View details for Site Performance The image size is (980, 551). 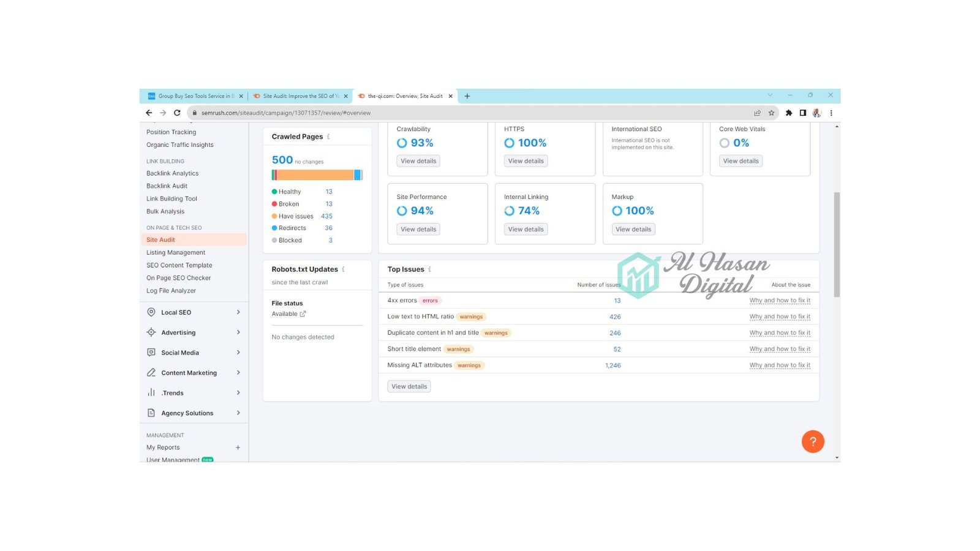coord(418,230)
